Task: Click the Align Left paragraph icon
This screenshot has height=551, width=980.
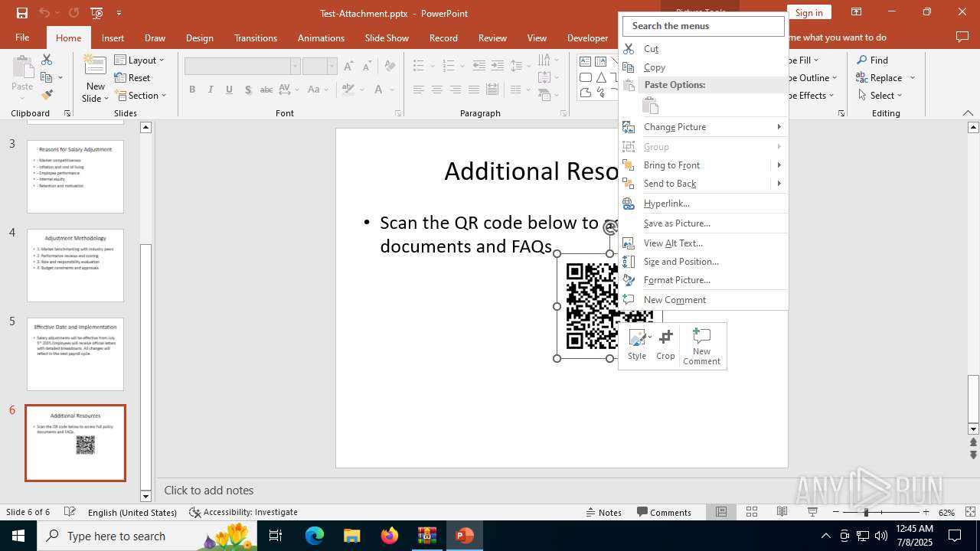Action: pos(418,90)
